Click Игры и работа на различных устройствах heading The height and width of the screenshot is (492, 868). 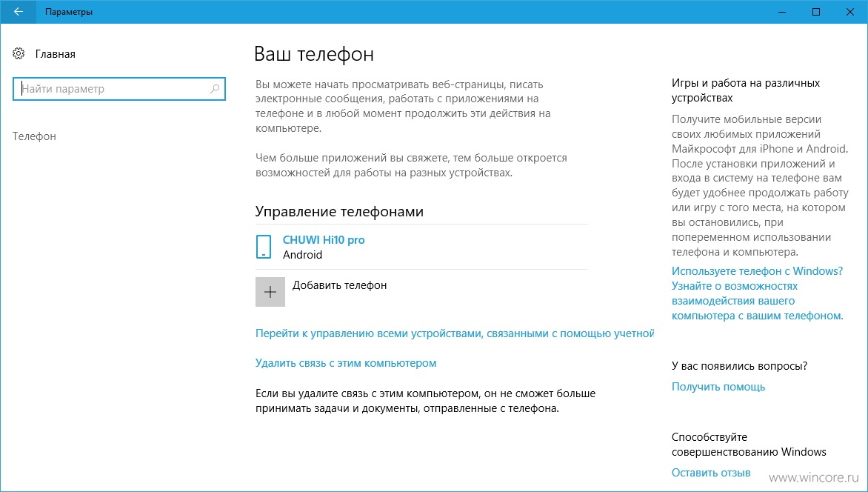pos(746,90)
